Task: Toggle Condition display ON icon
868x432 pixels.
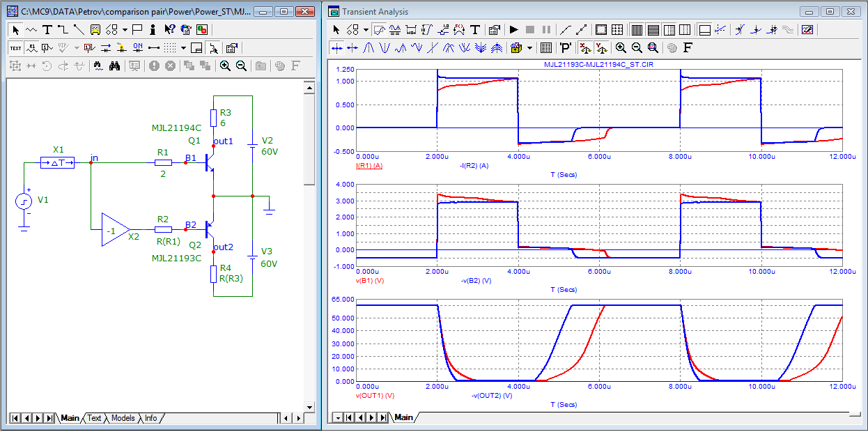Action: click(138, 48)
